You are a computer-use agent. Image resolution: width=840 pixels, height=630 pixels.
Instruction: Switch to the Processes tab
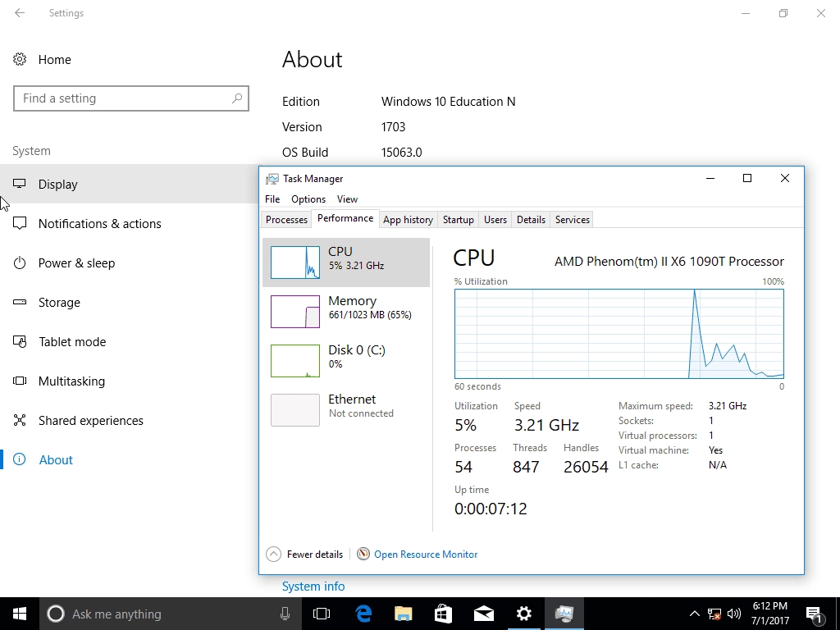pos(286,220)
